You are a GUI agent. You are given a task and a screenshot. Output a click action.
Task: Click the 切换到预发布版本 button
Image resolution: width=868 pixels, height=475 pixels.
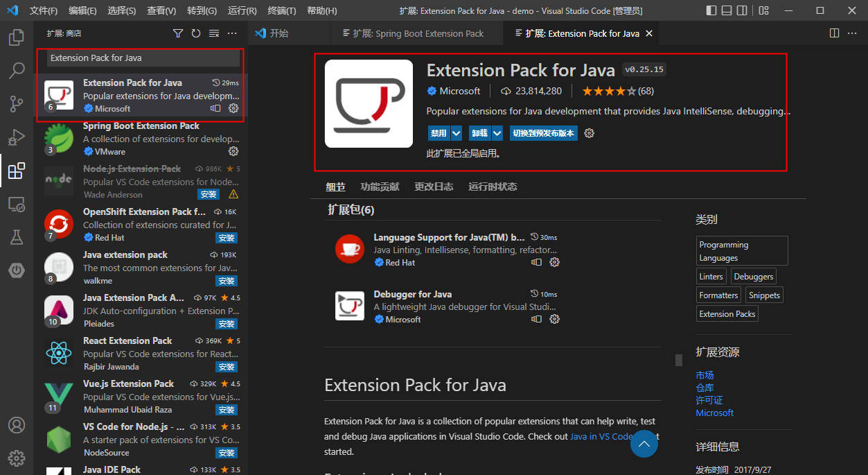tap(543, 133)
